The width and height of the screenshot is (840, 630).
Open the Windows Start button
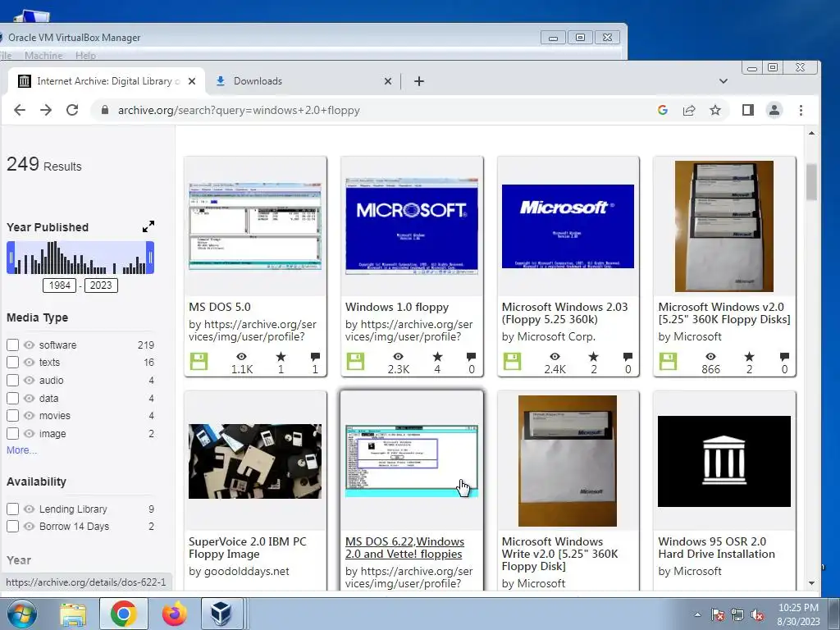click(21, 614)
